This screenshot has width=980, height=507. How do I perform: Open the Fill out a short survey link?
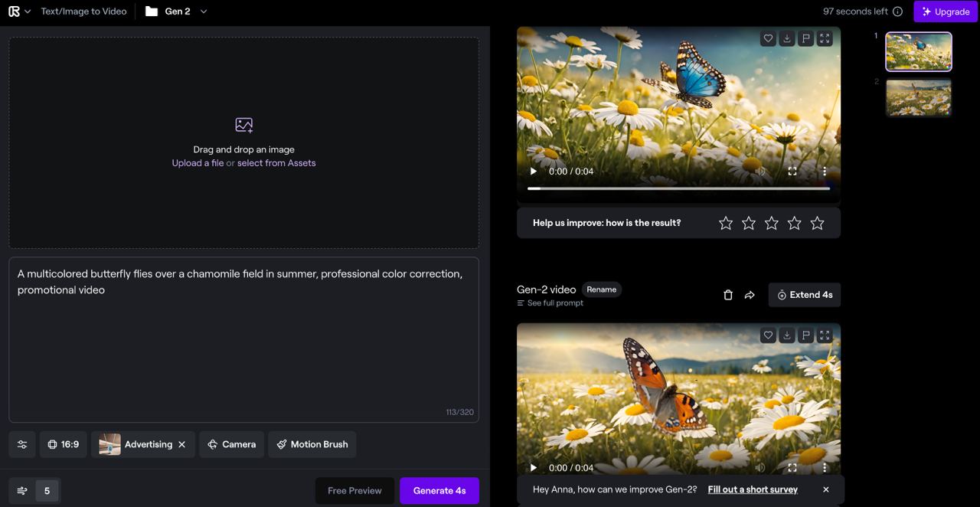pos(752,489)
